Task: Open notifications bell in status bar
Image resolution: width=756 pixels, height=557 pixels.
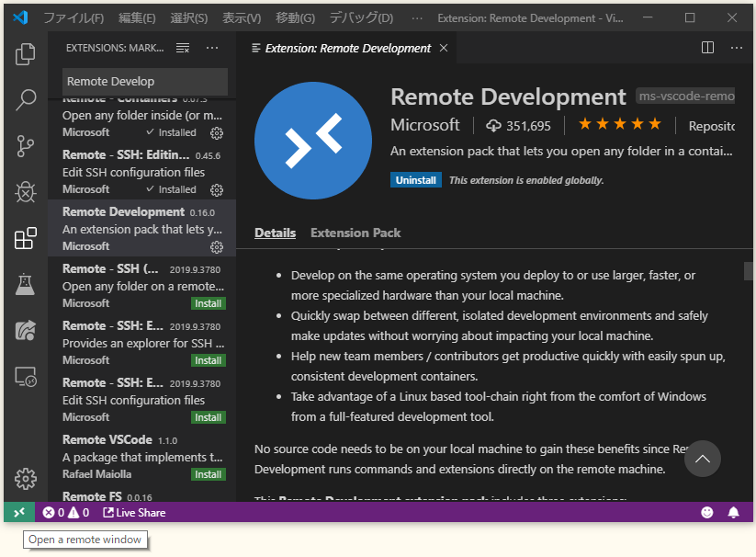Action: [x=733, y=512]
